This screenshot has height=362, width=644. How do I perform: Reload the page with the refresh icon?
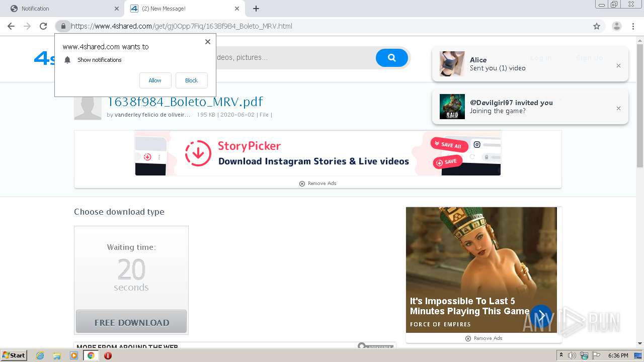[43, 26]
